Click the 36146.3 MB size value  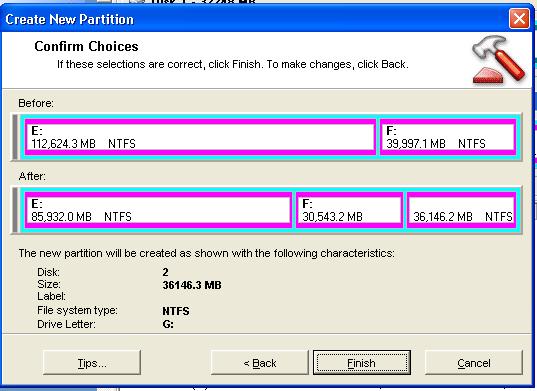192,285
